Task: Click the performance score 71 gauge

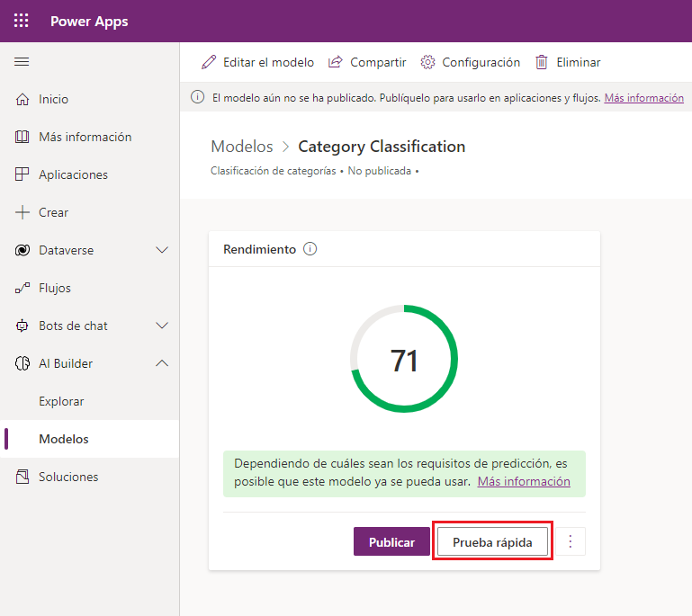Action: [x=404, y=359]
